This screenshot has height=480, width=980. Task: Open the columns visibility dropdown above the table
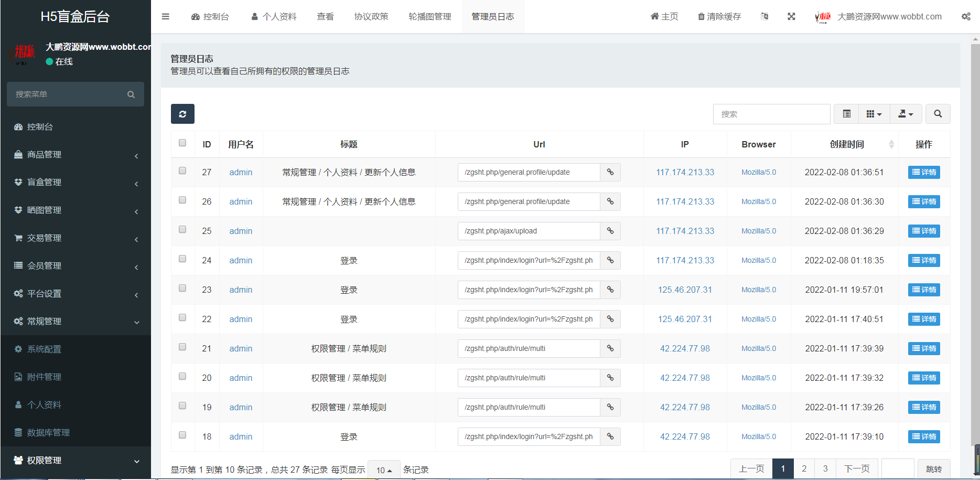click(874, 114)
